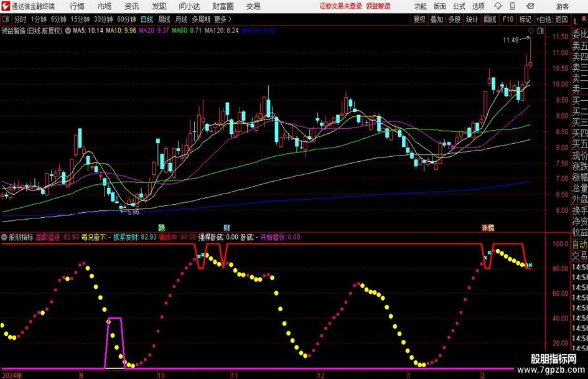Select the 日线 daily period

(x=147, y=19)
